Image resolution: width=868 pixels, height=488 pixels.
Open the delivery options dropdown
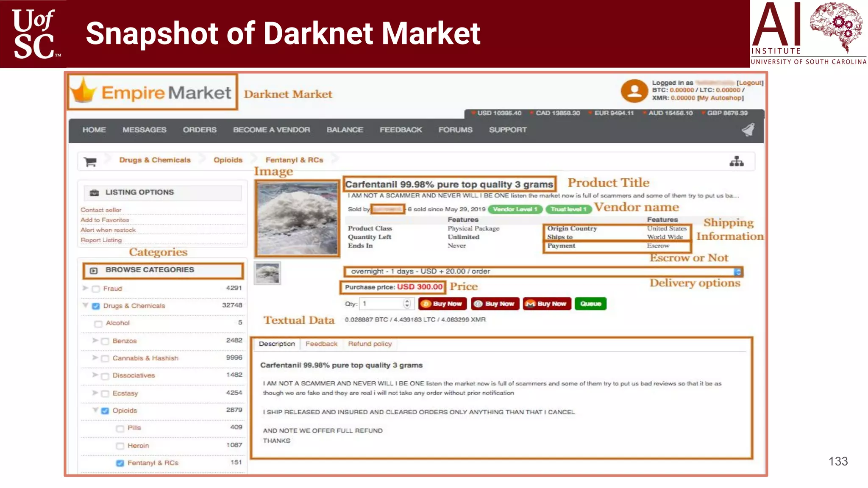coord(543,272)
